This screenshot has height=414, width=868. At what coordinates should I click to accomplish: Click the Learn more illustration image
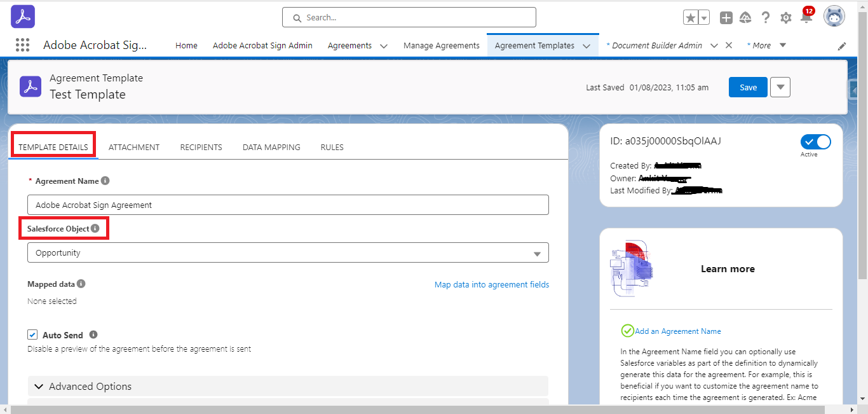pyautogui.click(x=633, y=268)
